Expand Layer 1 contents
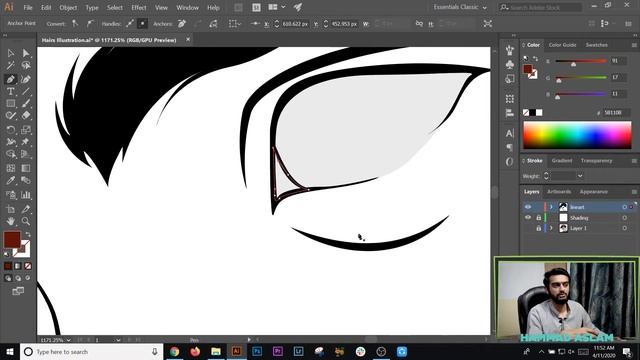Viewport: 640px width, 360px height. 551,228
